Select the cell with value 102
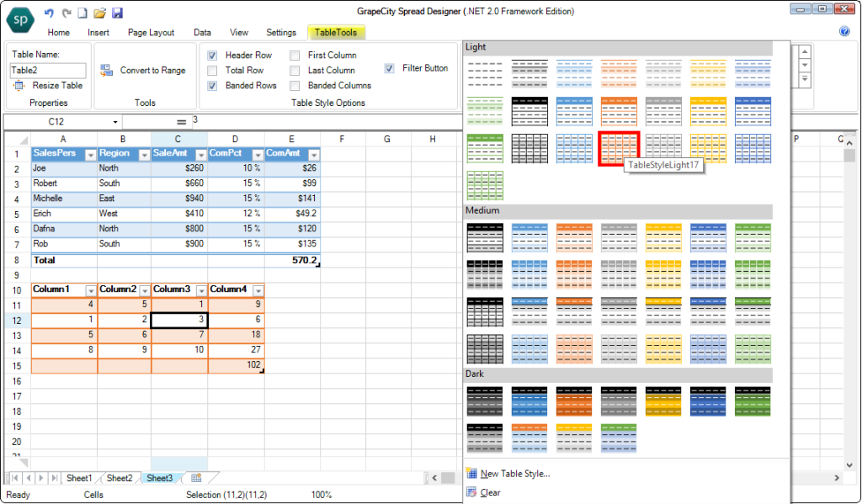862x504 pixels. tap(236, 365)
